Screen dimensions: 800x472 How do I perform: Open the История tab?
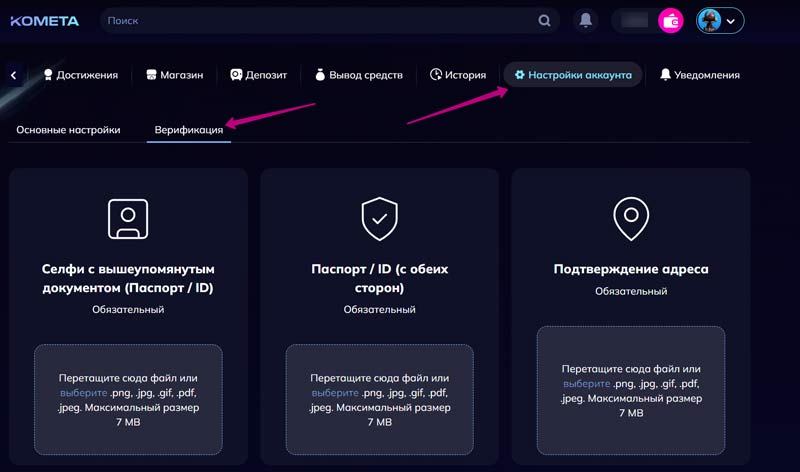[x=458, y=75]
